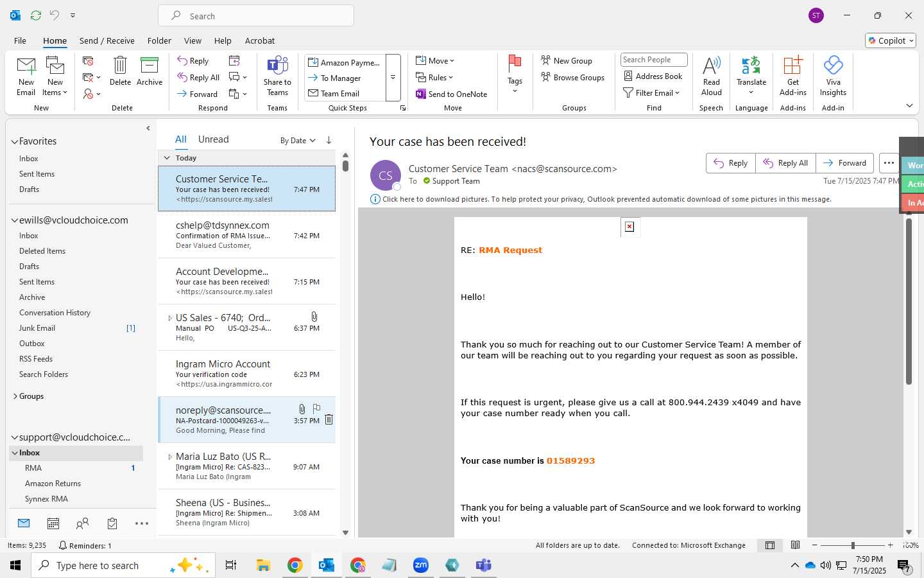
Task: Click the main Search box
Action: pyautogui.click(x=256, y=16)
